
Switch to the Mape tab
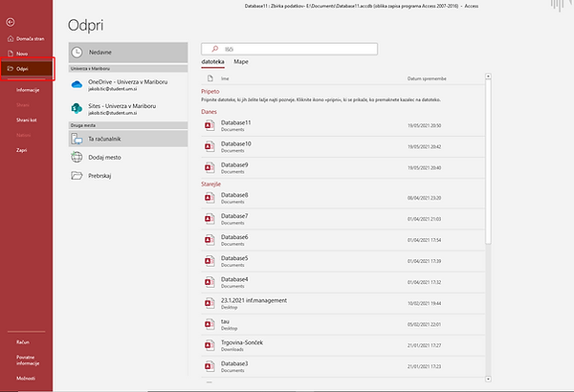[x=241, y=62]
